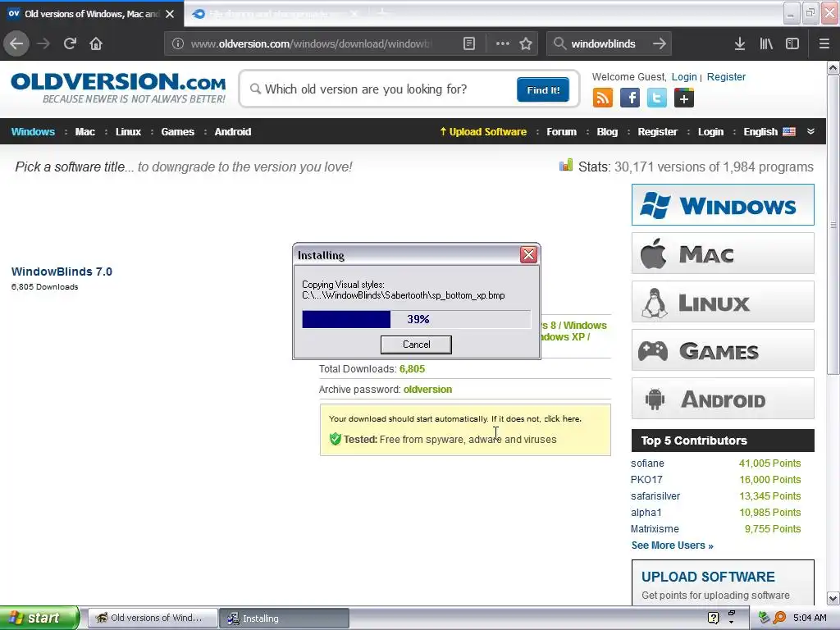Image resolution: width=840 pixels, height=630 pixels.
Task: Open page actions three-dot menu
Action: point(503,43)
